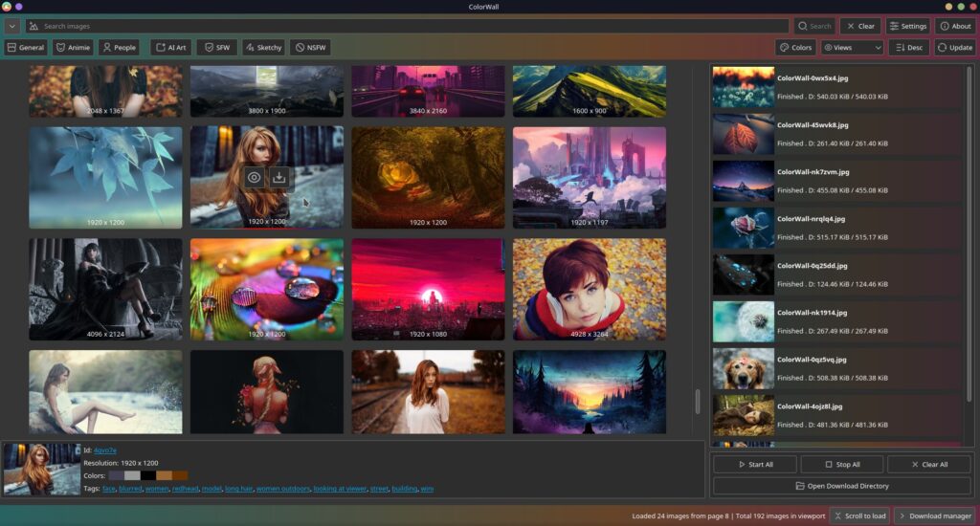Image resolution: width=980 pixels, height=526 pixels.
Task: Toggle the Animie category filter
Action: tap(73, 47)
